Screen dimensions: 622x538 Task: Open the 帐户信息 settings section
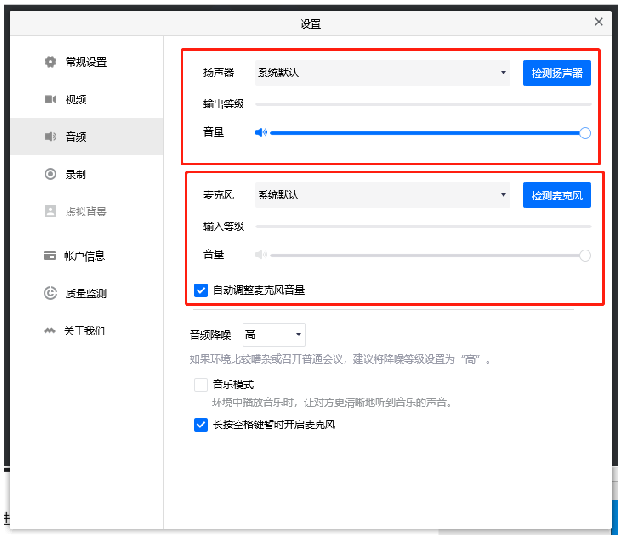[x=85, y=256]
